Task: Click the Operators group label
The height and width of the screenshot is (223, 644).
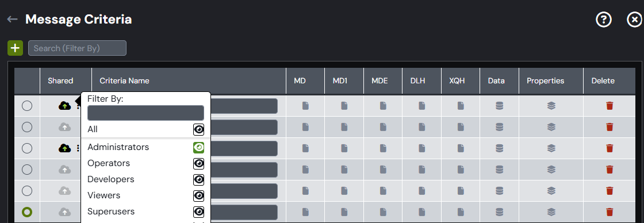Action: tap(109, 163)
